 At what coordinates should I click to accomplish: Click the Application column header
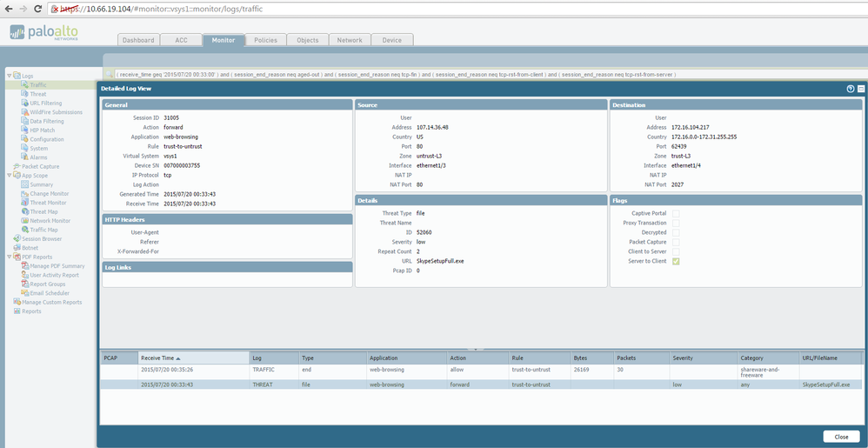(407, 358)
